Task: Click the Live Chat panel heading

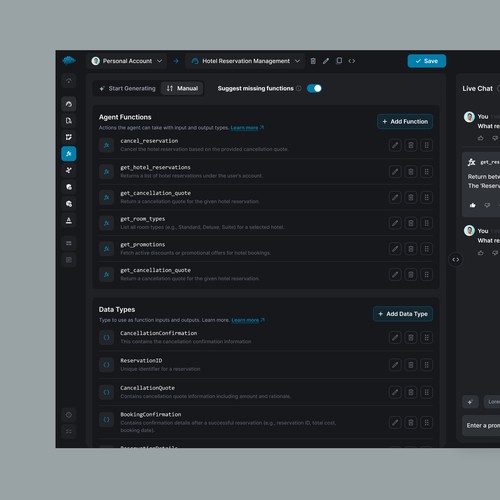Action: pyautogui.click(x=477, y=89)
